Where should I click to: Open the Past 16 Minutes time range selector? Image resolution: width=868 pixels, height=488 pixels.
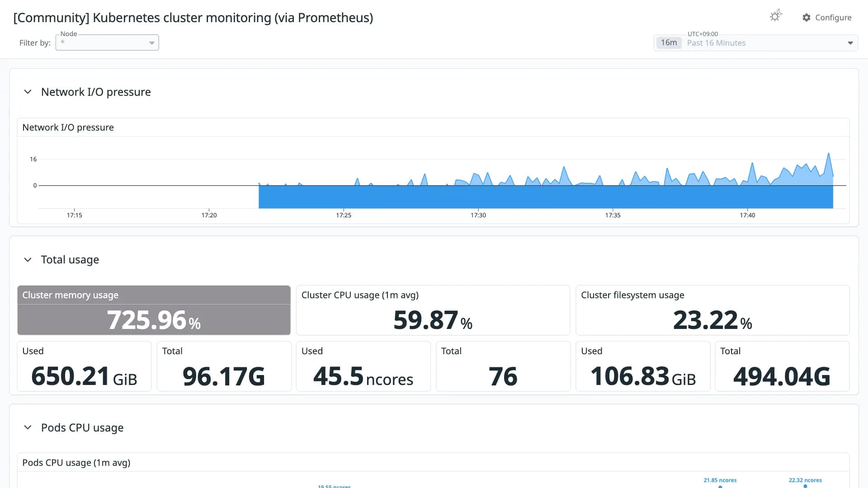coord(755,43)
